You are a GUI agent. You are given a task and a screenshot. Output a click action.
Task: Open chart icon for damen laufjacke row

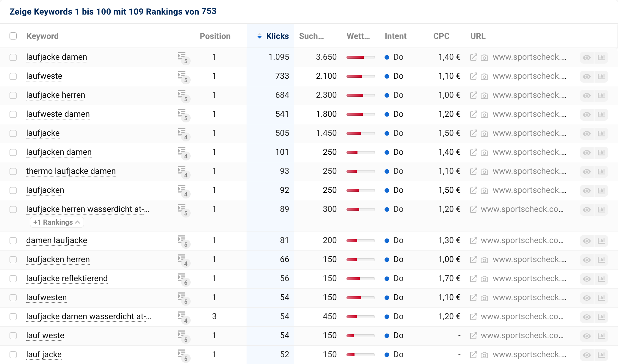[601, 241]
